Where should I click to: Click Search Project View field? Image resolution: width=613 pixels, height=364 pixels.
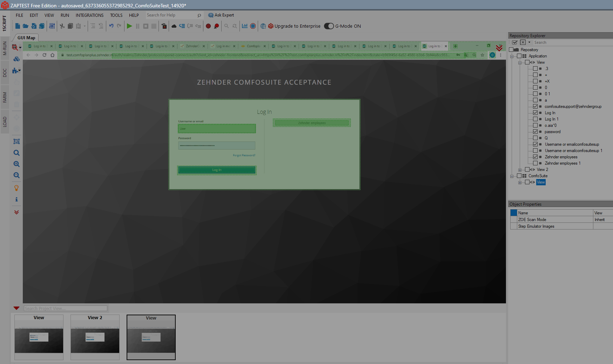click(66, 308)
